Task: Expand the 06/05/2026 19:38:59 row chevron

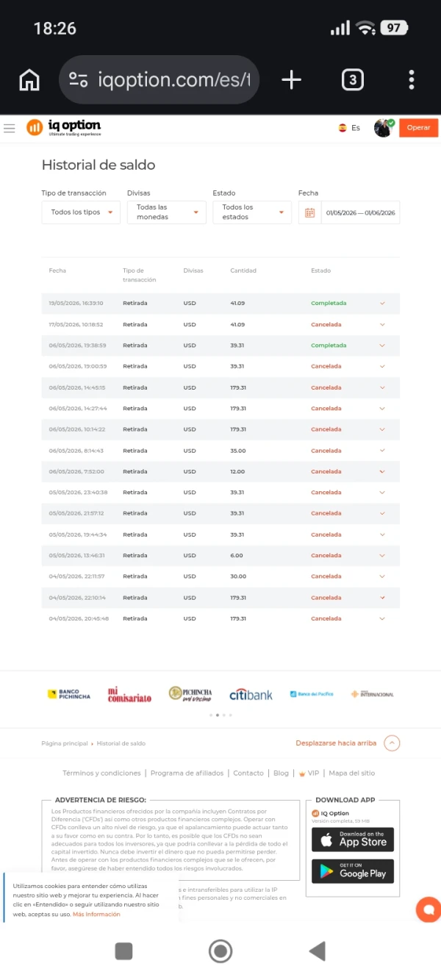Action: (382, 346)
